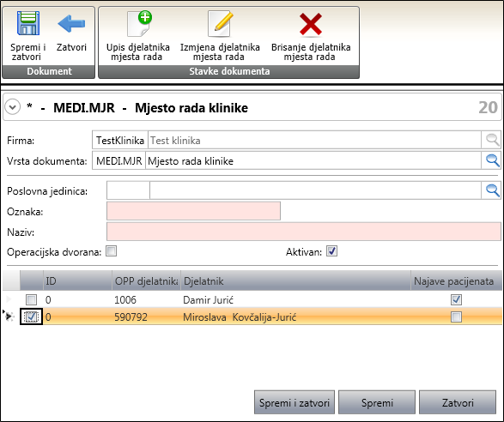Image resolution: width=504 pixels, height=422 pixels.
Task: Click the Brisanje djelatnika mjesta rada red X
Action: click(x=311, y=24)
